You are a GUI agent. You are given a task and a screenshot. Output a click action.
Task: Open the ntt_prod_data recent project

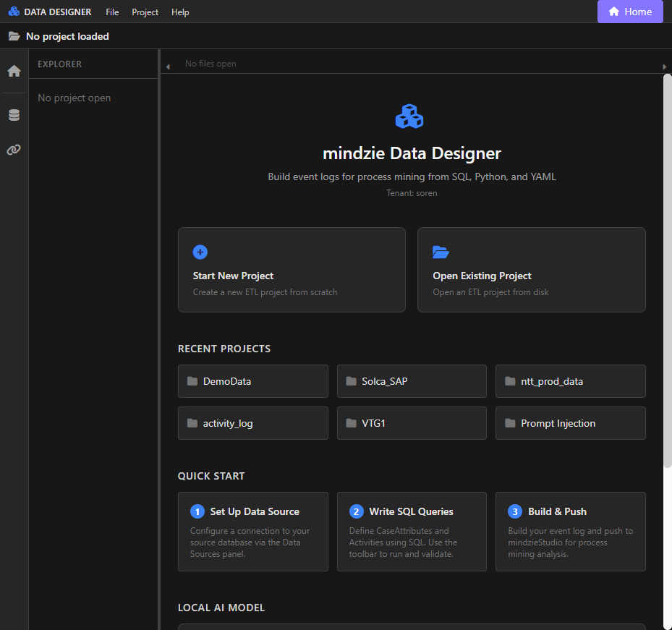[x=571, y=381]
